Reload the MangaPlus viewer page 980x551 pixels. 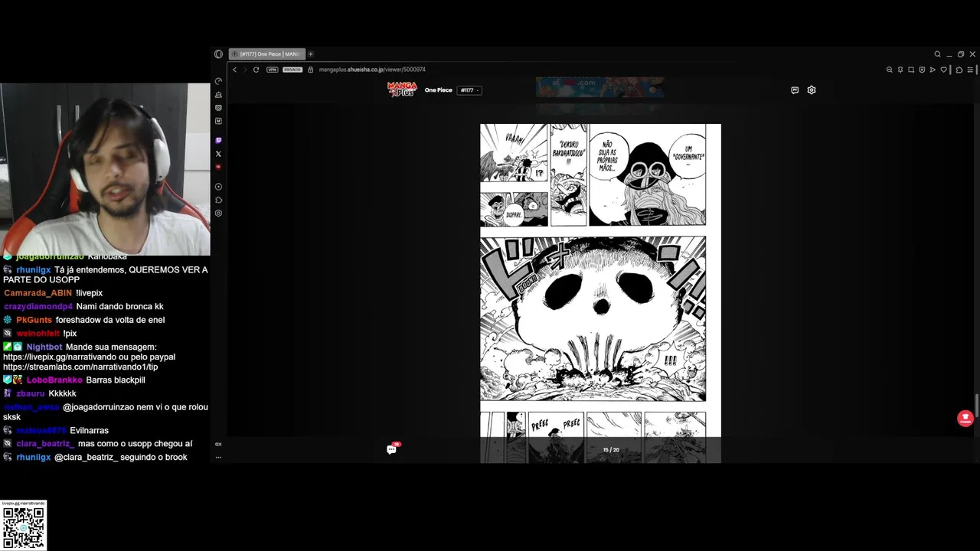[256, 70]
